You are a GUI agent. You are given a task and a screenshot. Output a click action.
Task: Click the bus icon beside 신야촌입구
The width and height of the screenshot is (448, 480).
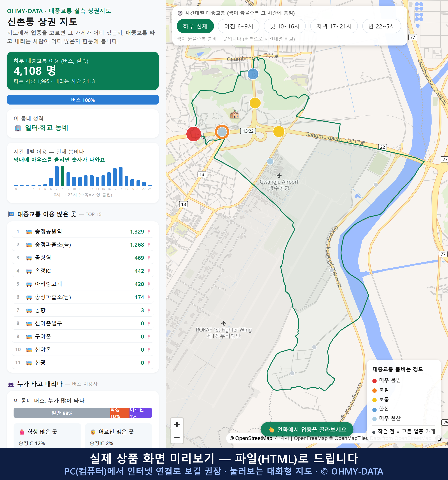(29, 324)
